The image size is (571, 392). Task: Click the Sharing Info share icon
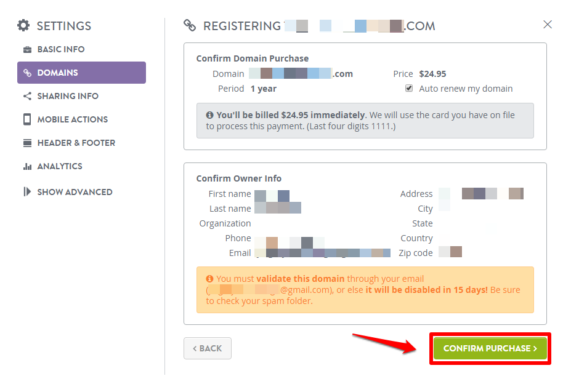point(27,96)
